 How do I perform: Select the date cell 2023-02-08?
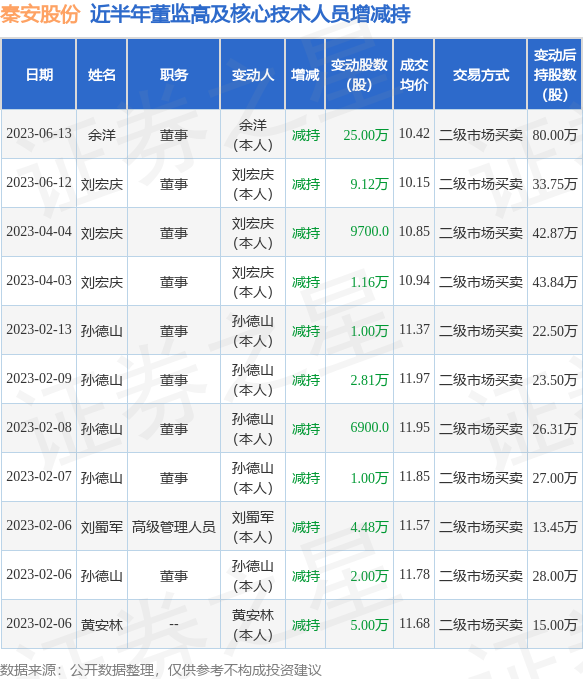point(39,427)
